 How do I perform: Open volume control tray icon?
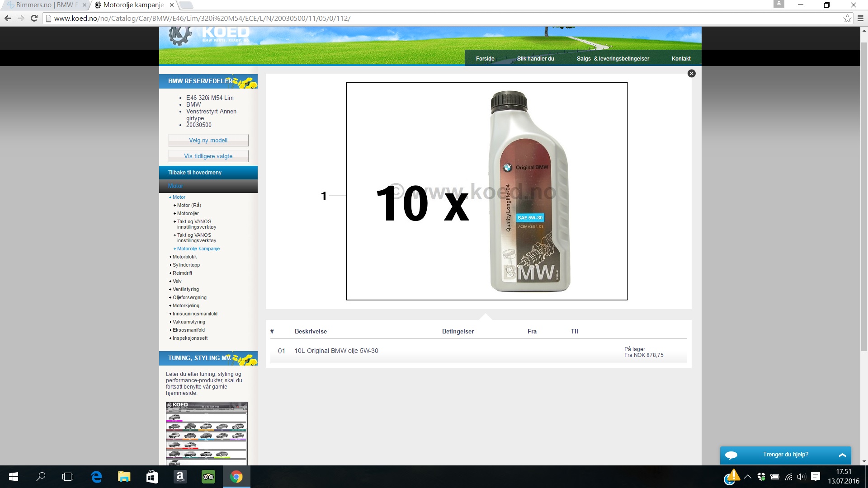(802, 477)
